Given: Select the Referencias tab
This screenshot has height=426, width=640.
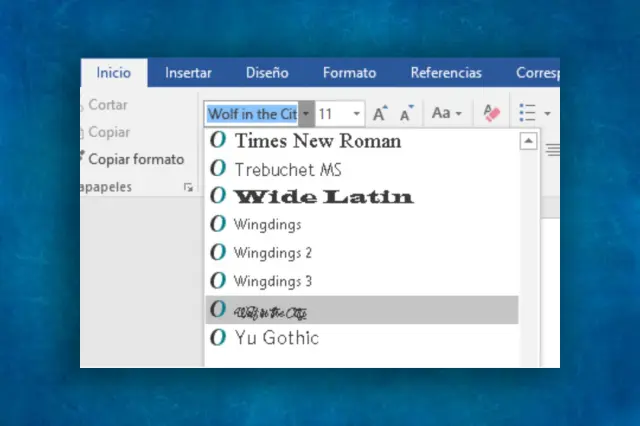Looking at the screenshot, I should [446, 73].
